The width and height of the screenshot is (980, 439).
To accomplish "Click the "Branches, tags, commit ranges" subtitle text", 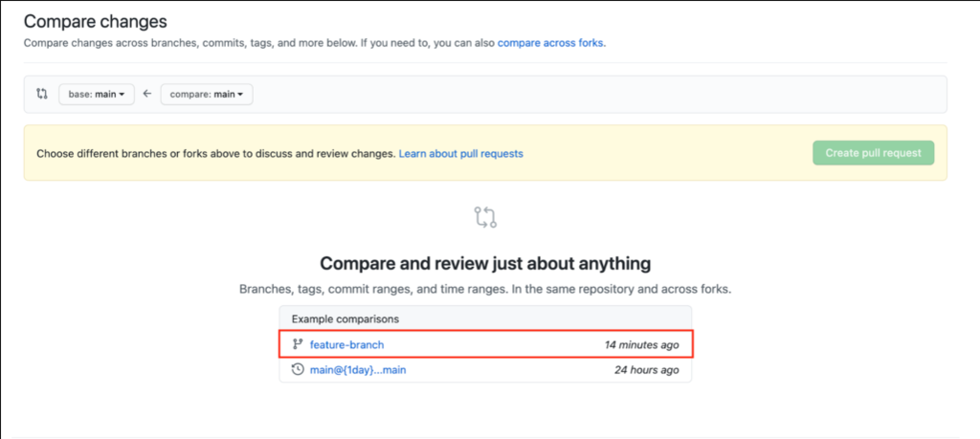I will pos(485,289).
